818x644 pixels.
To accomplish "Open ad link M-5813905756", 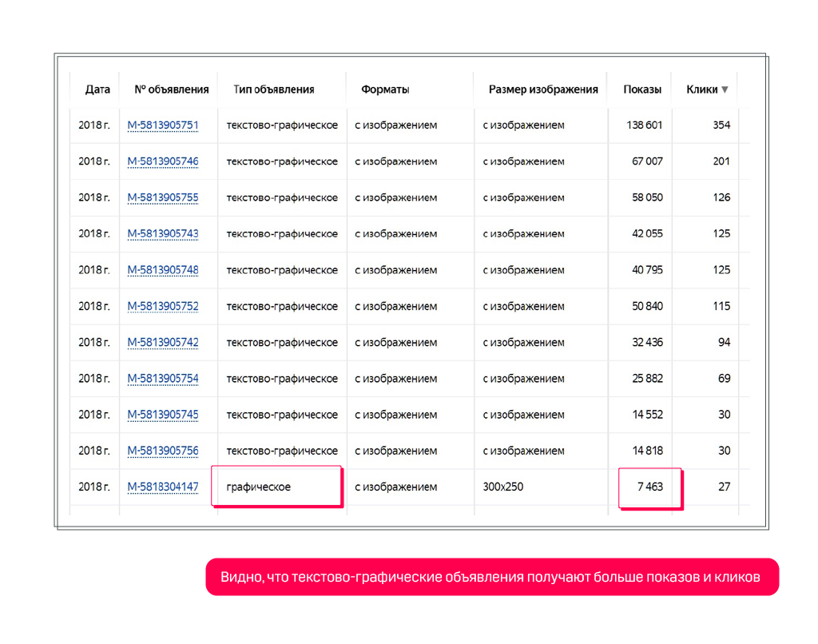I will pyautogui.click(x=163, y=451).
